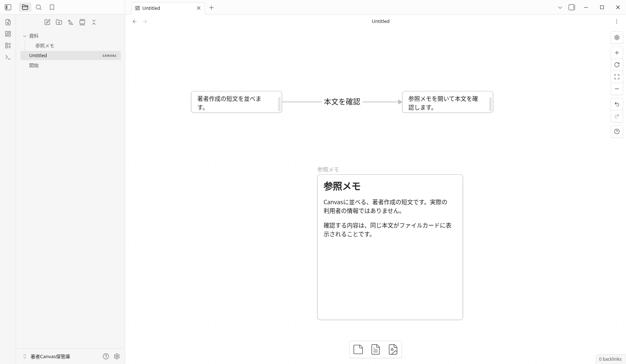Toggle the right sidebar
The image size is (626, 364).
572,7
